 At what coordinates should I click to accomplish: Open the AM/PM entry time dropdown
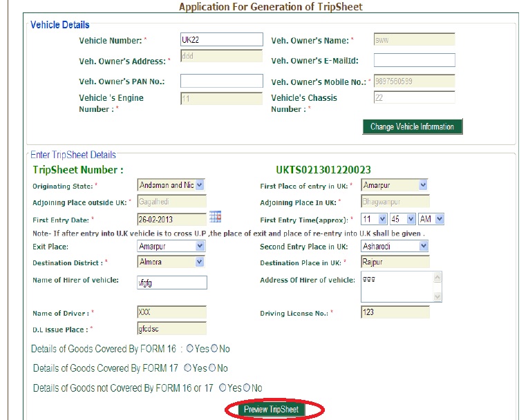(x=440, y=219)
